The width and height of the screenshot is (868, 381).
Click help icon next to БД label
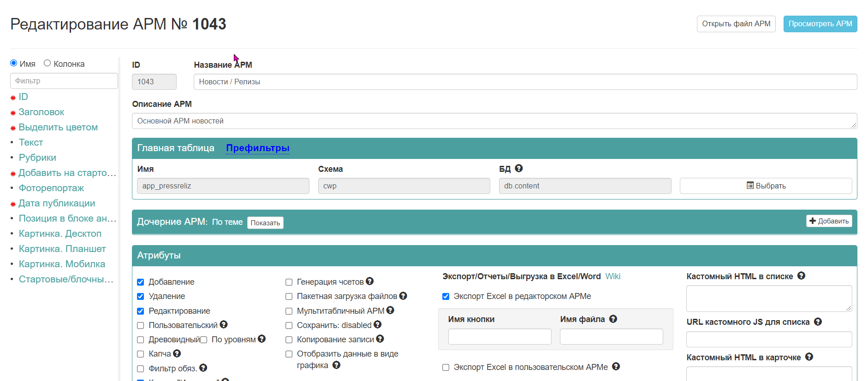tap(519, 169)
